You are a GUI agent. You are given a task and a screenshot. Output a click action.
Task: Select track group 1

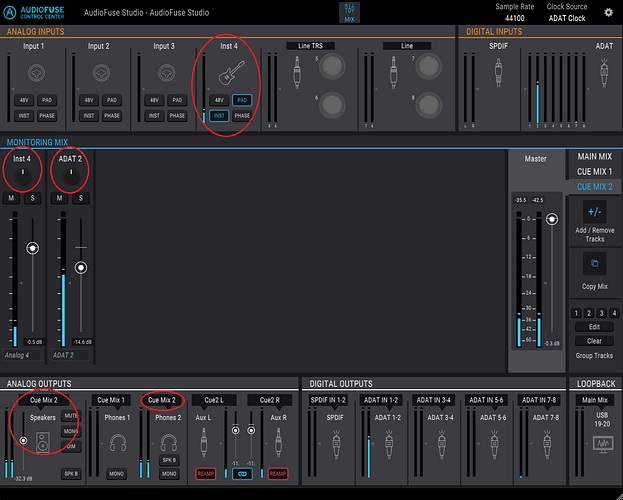coord(577,313)
